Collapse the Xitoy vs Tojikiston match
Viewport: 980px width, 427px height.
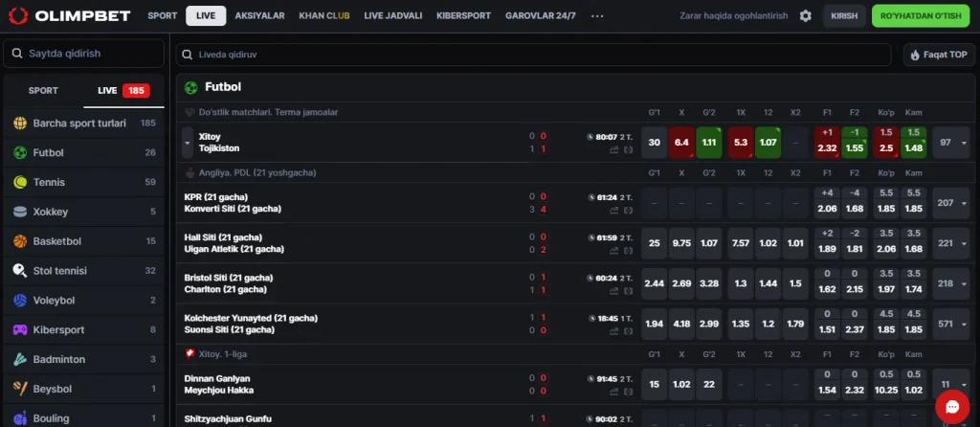(x=187, y=143)
